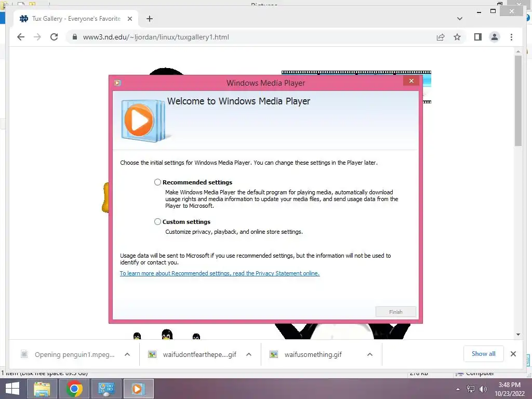The width and height of the screenshot is (532, 399).
Task: Click small penguin thumbnail in the middle
Action: coord(167,334)
